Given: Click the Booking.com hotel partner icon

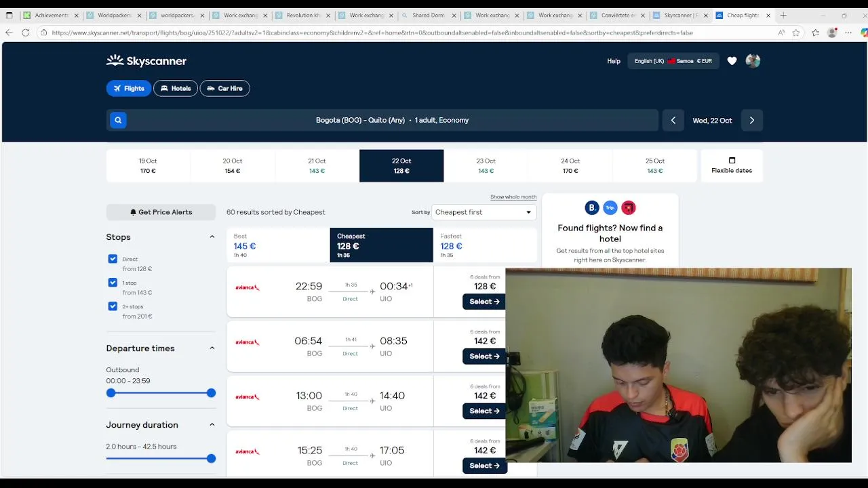Looking at the screenshot, I should pyautogui.click(x=592, y=208).
